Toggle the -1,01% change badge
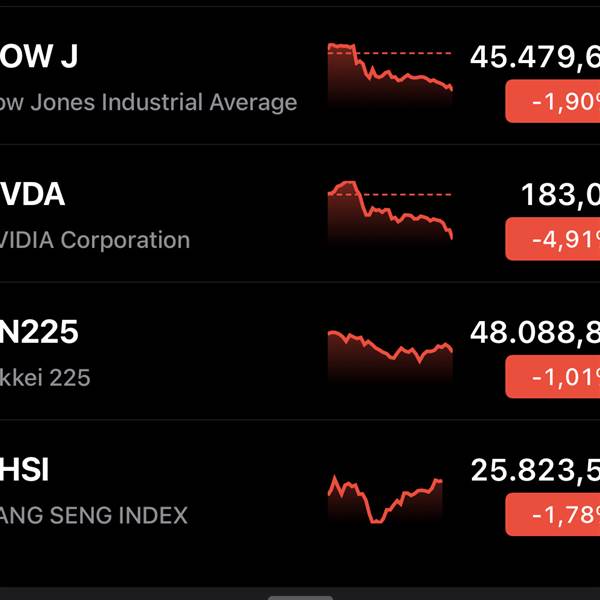Viewport: 600px width, 600px height. [553, 377]
